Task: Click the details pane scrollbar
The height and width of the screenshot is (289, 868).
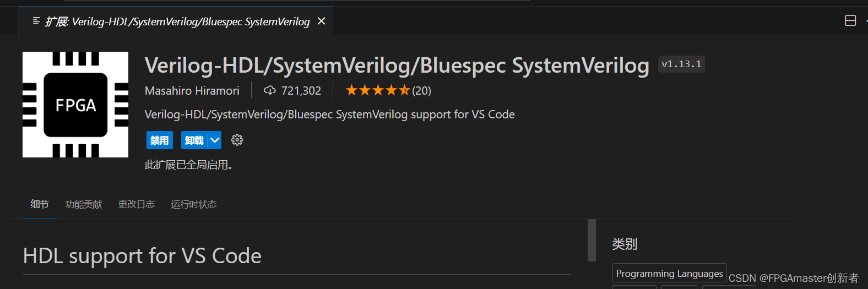Action: click(x=592, y=240)
